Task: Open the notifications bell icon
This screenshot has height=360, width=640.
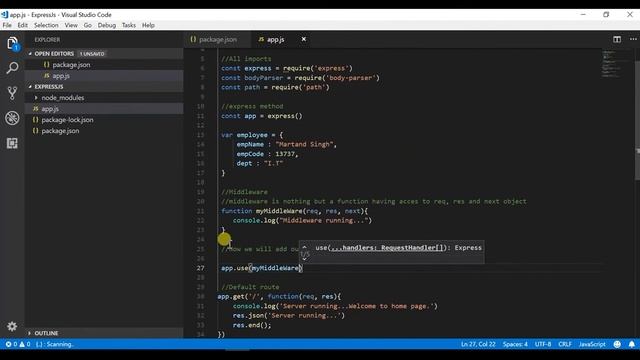Action: (x=632, y=344)
